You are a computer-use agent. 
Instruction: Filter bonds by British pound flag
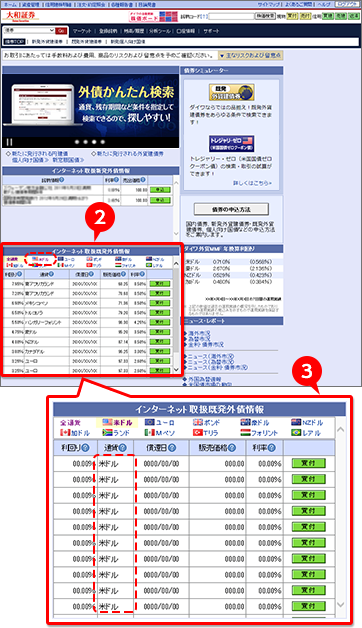click(x=206, y=422)
